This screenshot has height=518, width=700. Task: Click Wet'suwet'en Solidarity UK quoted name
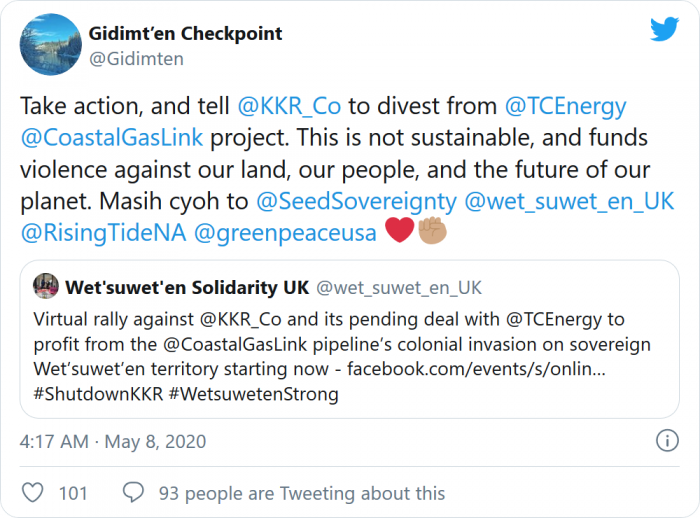click(x=187, y=288)
